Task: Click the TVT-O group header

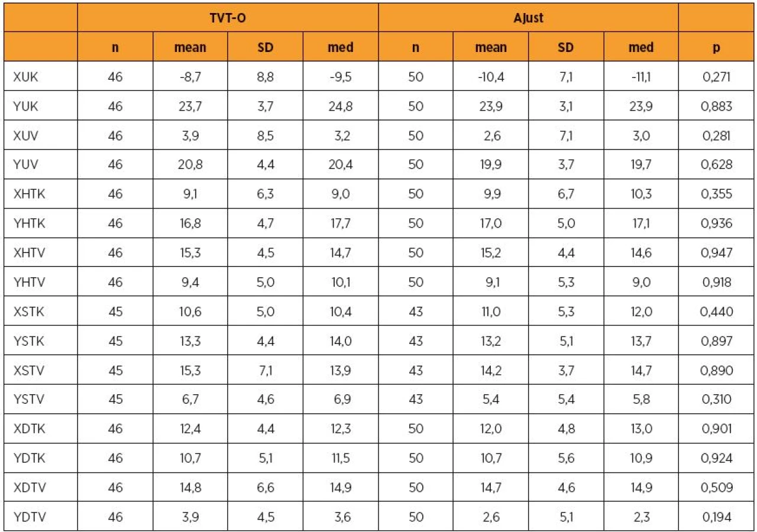Action: pyautogui.click(x=228, y=18)
